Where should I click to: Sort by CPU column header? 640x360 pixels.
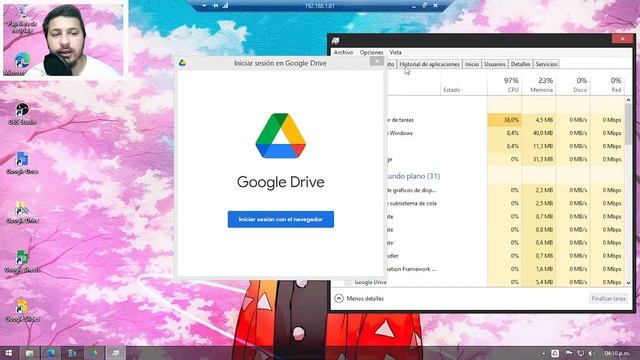tap(504, 84)
